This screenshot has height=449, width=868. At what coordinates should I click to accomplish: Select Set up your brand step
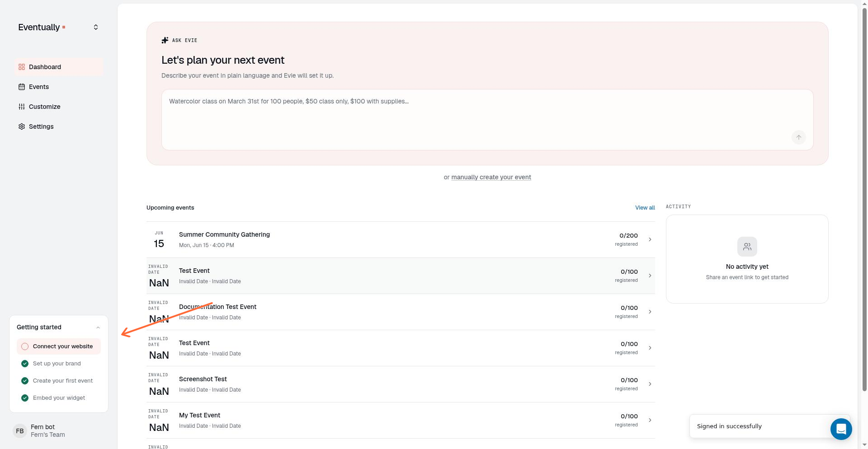click(x=59, y=364)
